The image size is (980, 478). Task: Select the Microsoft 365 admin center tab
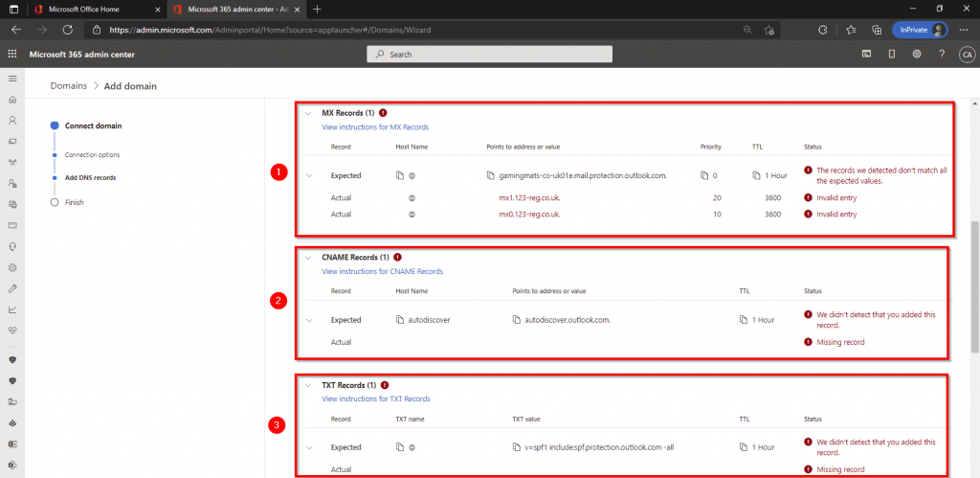coord(237,10)
